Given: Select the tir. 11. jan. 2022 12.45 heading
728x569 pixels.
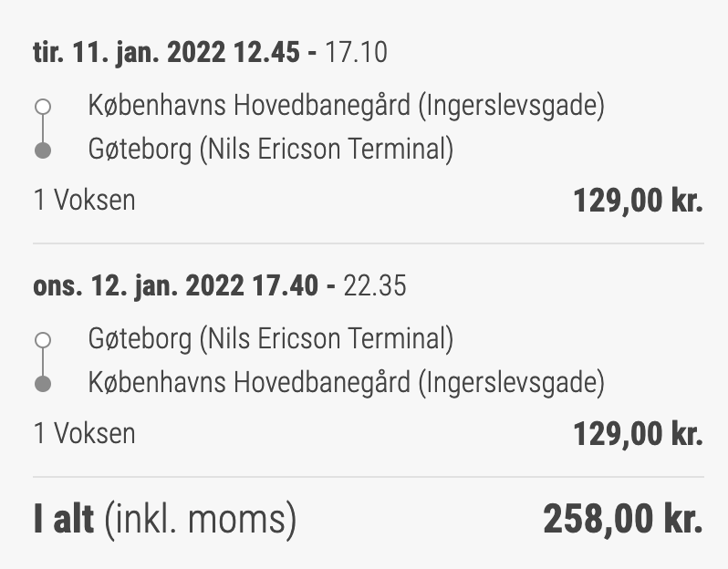Looking at the screenshot, I should (x=166, y=52).
